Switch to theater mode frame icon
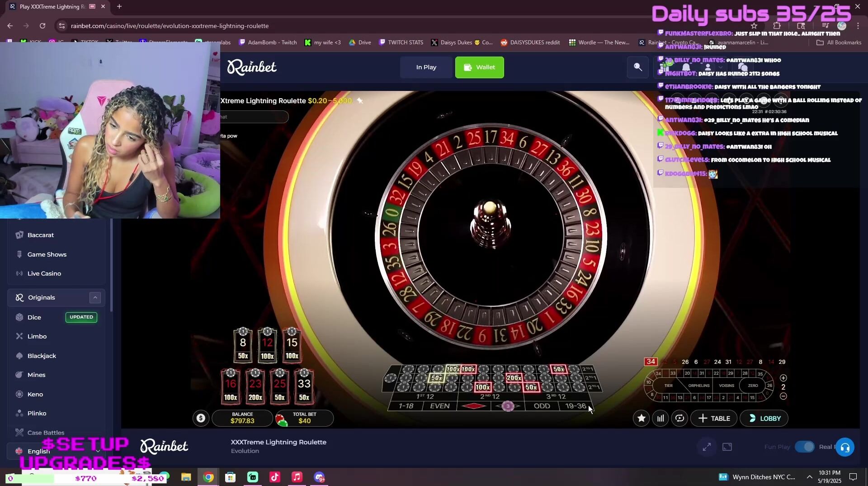The image size is (868, 486). pyautogui.click(x=727, y=447)
